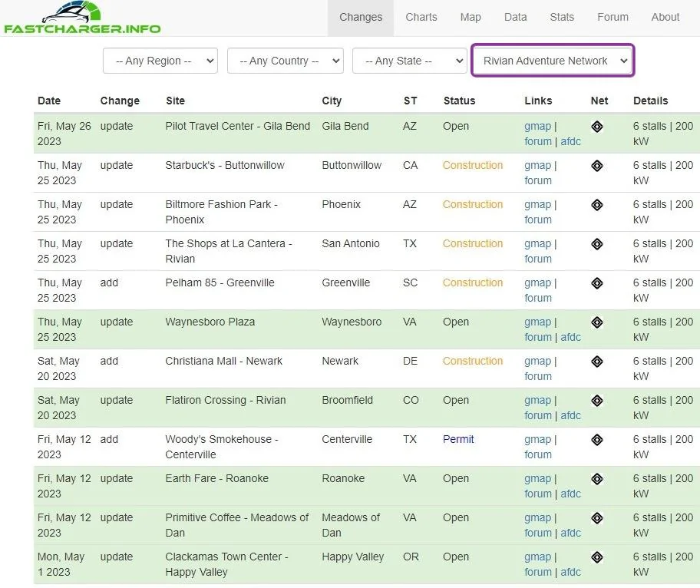Switch to the Charts tab
700x588 pixels.
pos(421,17)
